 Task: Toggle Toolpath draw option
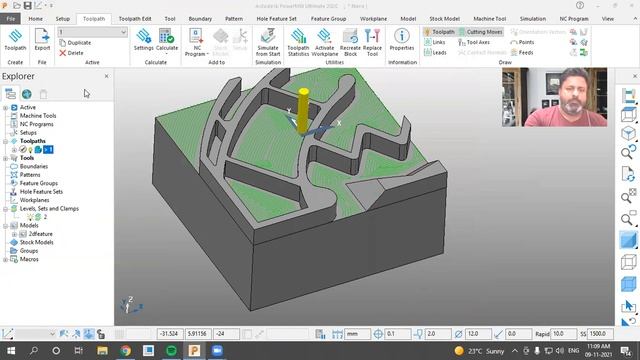[439, 32]
